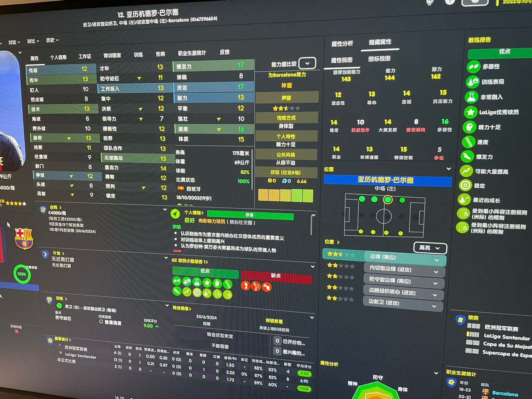
Task: Switch to the 属性分析 tab
Action: coord(342,44)
